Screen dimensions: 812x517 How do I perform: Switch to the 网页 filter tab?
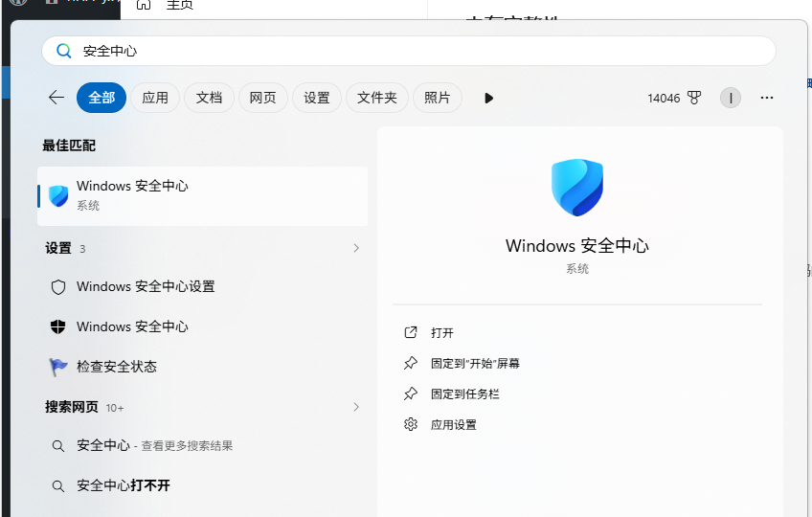[x=262, y=98]
